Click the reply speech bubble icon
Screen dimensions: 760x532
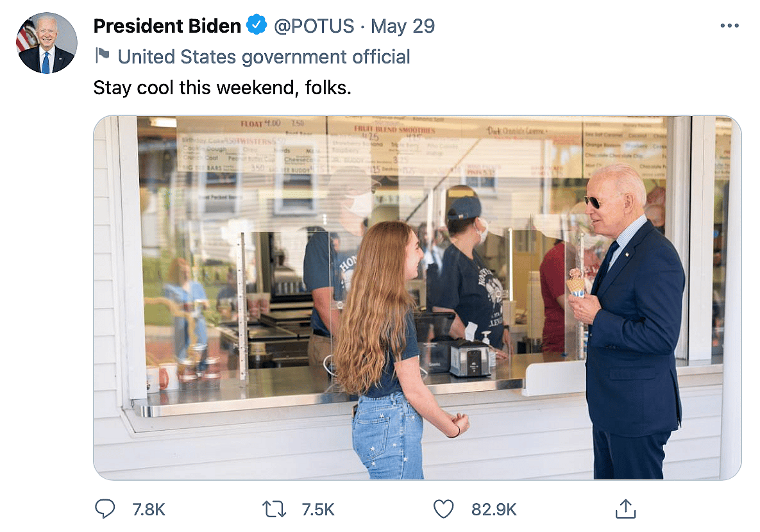105,509
